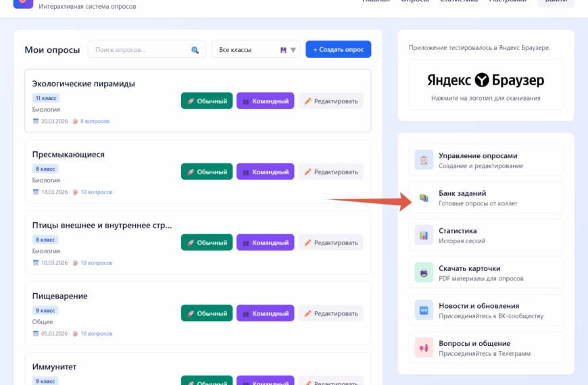The height and width of the screenshot is (385, 588).
Task: Click pencil icon in Пресмыкающиеся Редактировать button
Action: point(308,172)
